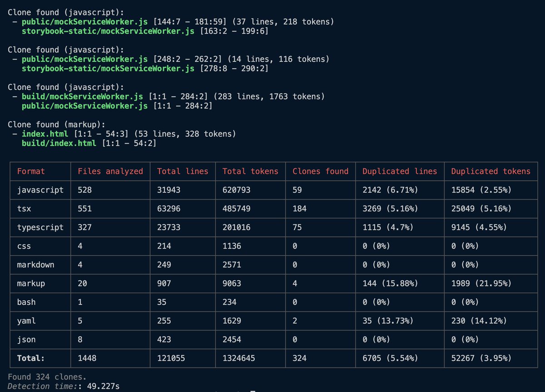Click the Duplicated lines column header

(x=400, y=171)
